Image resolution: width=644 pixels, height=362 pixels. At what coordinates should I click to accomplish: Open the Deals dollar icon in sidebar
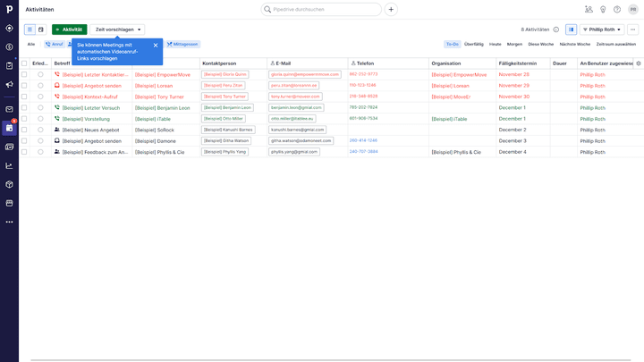(x=9, y=46)
